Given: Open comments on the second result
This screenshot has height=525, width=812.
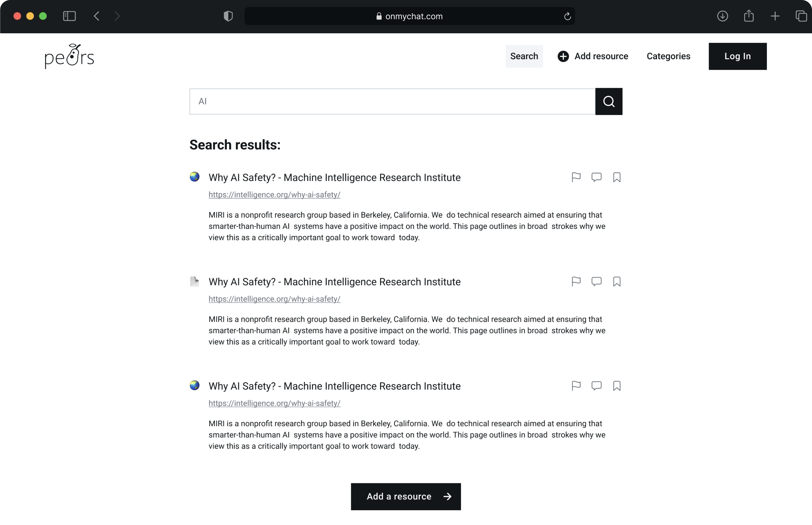Looking at the screenshot, I should [x=596, y=282].
